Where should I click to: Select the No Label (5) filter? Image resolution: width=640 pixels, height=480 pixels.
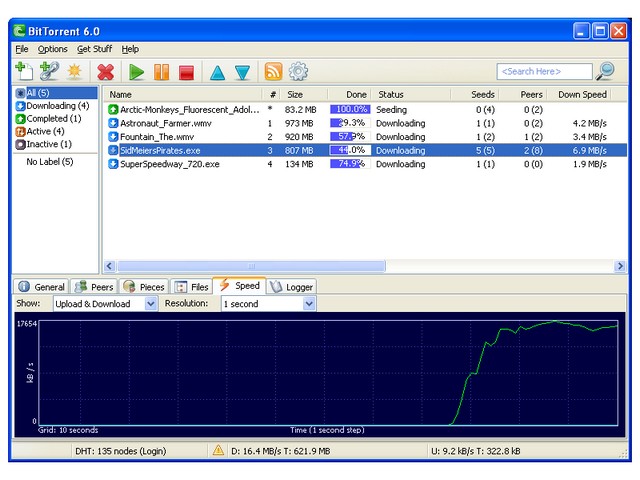click(50, 162)
